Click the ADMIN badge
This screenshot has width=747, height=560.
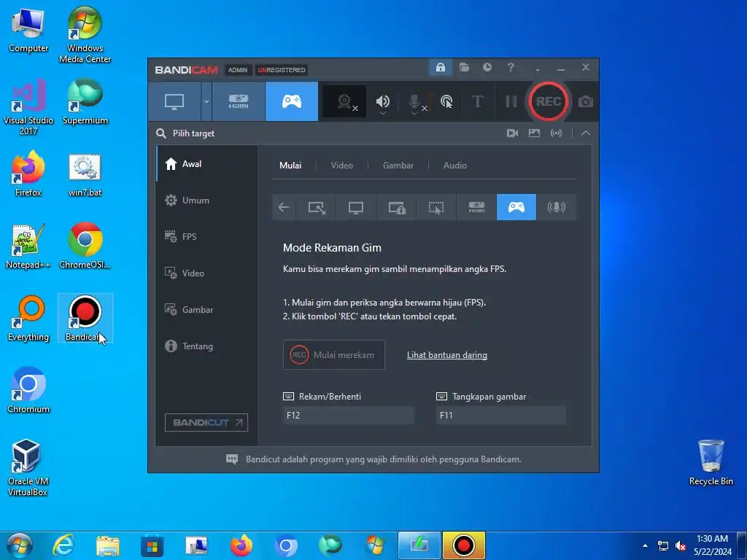pyautogui.click(x=237, y=70)
